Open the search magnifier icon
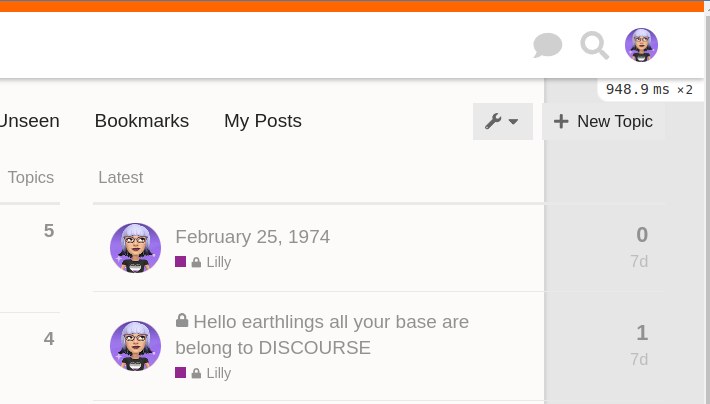710x404 pixels. coord(595,45)
